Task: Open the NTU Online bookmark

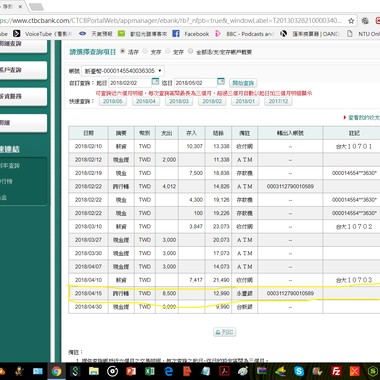Action: tap(363, 34)
